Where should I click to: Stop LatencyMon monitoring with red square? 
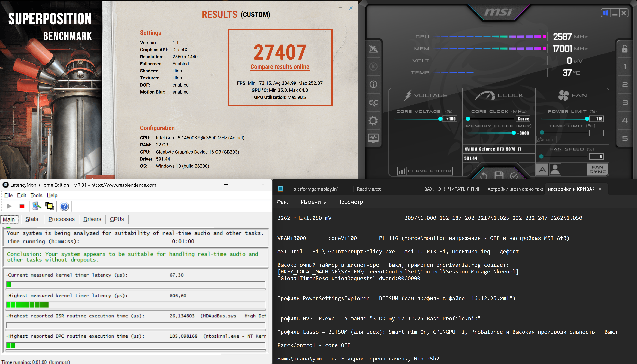(x=22, y=206)
